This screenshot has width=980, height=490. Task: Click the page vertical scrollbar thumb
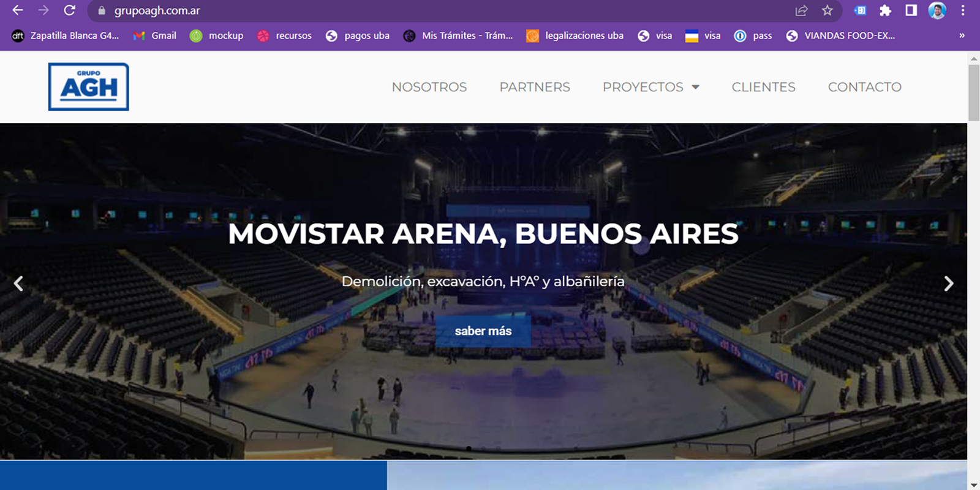coord(974,92)
